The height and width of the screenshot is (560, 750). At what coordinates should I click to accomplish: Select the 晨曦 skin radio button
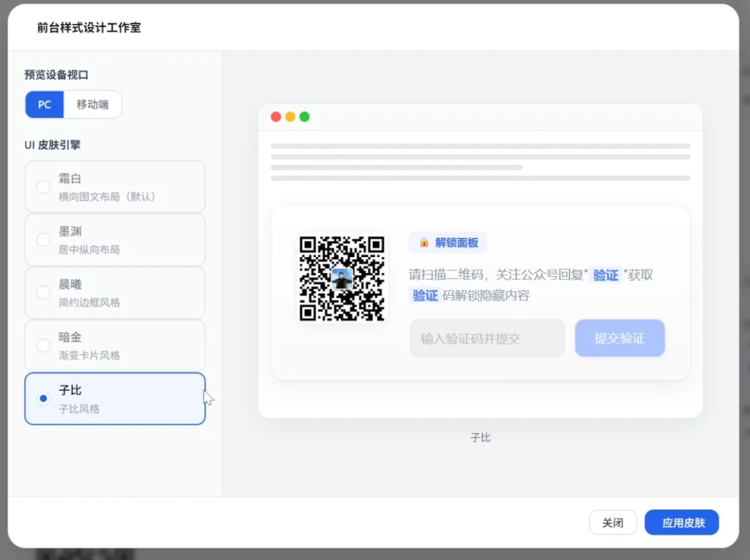point(43,292)
